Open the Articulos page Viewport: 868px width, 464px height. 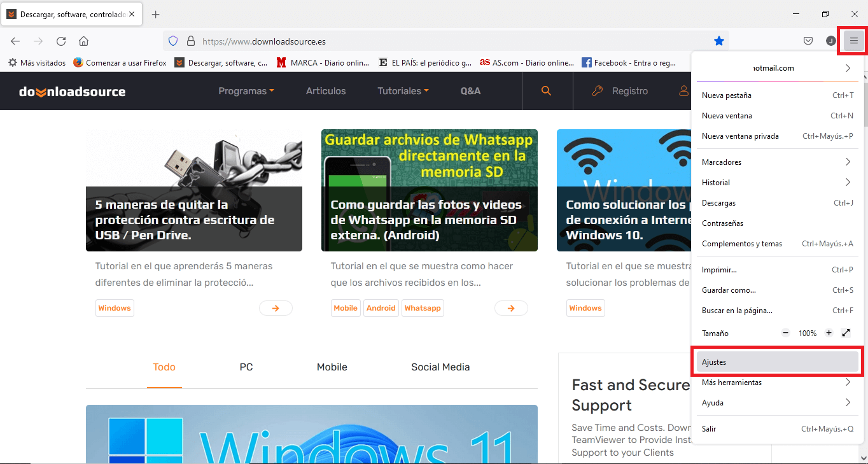point(326,91)
